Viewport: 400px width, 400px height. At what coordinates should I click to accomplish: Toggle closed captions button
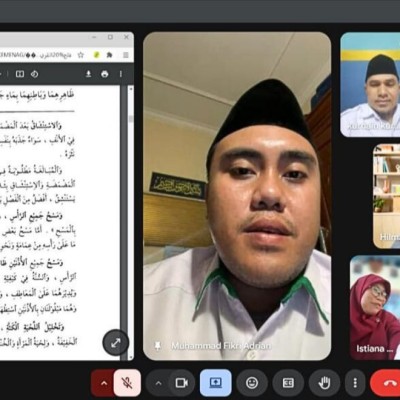(x=288, y=383)
